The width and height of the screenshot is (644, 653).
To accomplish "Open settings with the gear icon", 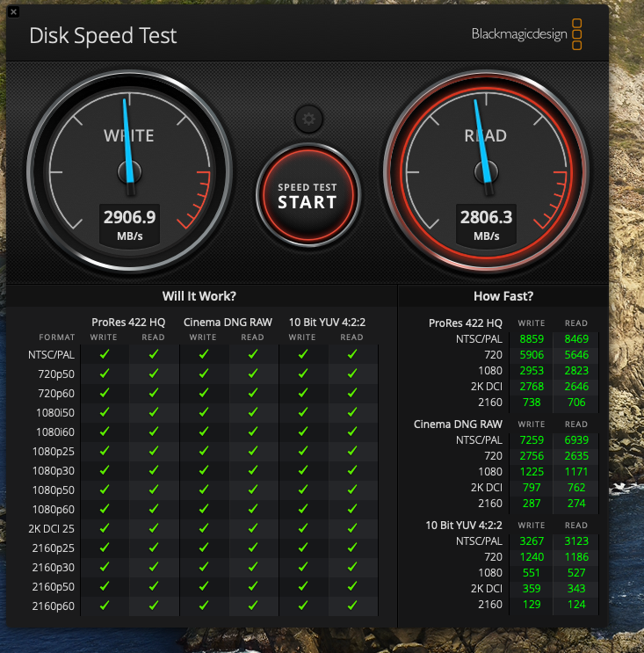I will click(x=308, y=120).
